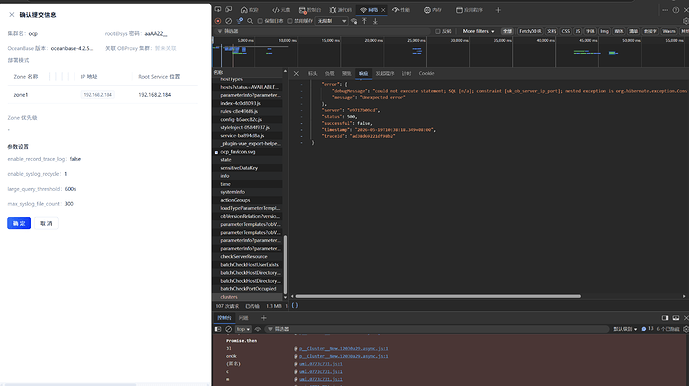This screenshot has height=386, width=689.
Task: Click the blue confirm button
Action: (x=19, y=223)
